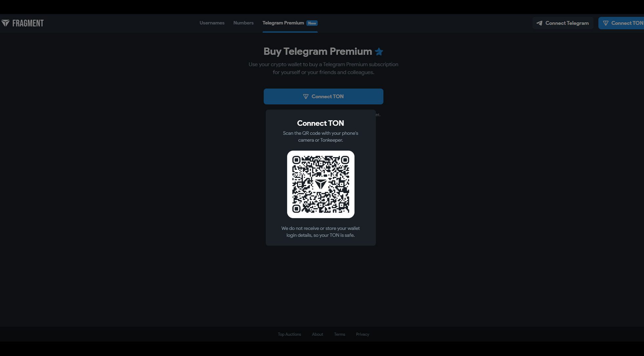Viewport: 644px width, 356px height.
Task: Open the Privacy footer link
Action: [363, 334]
